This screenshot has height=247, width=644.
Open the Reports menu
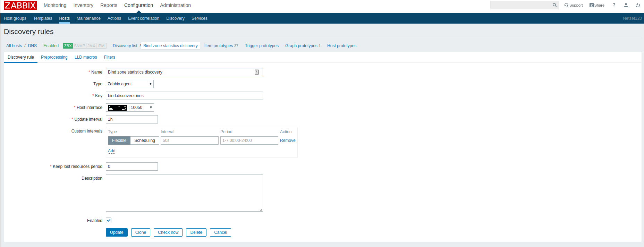pyautogui.click(x=109, y=5)
